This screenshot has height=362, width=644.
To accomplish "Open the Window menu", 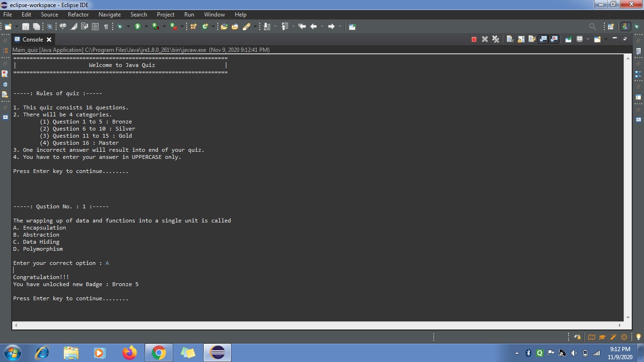I will 215,15.
